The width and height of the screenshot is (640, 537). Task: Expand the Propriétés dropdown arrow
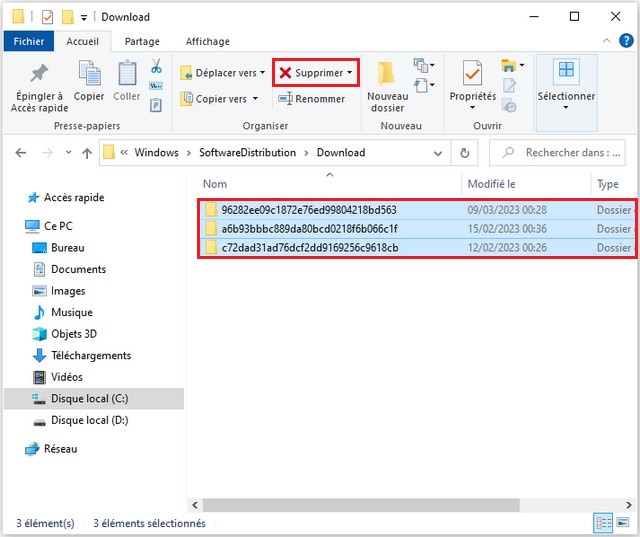click(x=472, y=108)
